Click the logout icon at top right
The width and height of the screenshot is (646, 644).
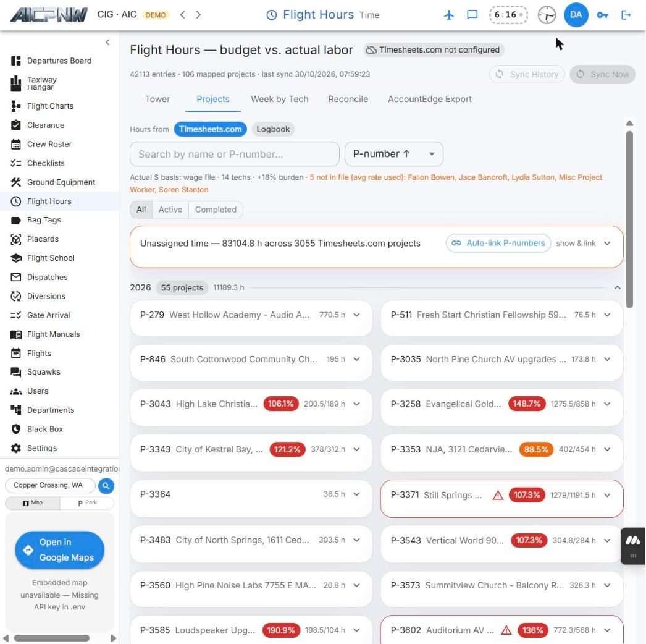626,15
